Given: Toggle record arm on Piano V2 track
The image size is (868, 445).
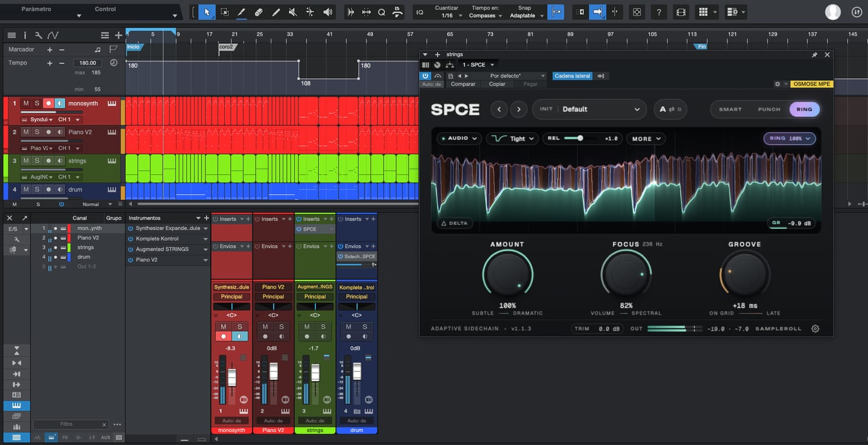Looking at the screenshot, I should [x=49, y=132].
